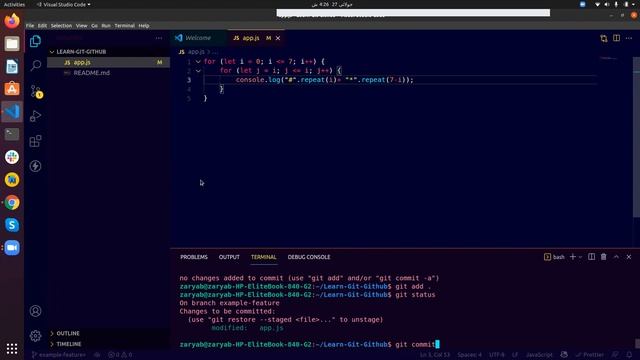Viewport: 640px width, 360px height.
Task: Open Firefox from the Ubuntu dock
Action: coord(12,20)
